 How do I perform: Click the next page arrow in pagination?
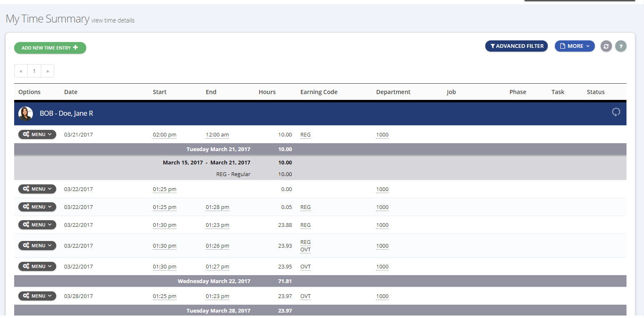click(47, 71)
